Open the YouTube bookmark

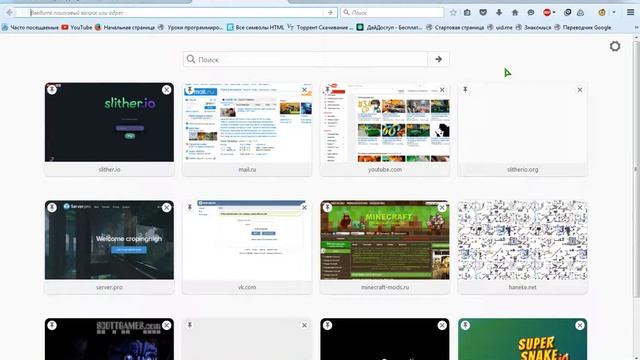[77, 27]
